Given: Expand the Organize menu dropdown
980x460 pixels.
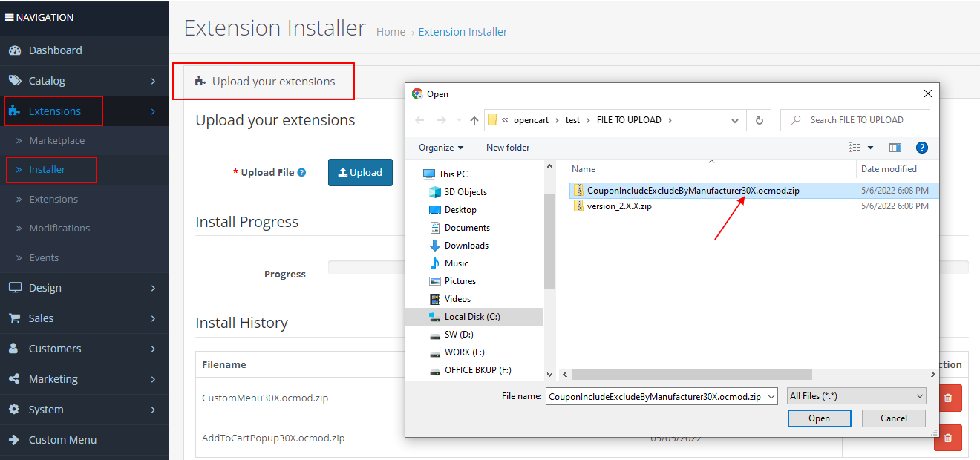Looking at the screenshot, I should point(440,148).
